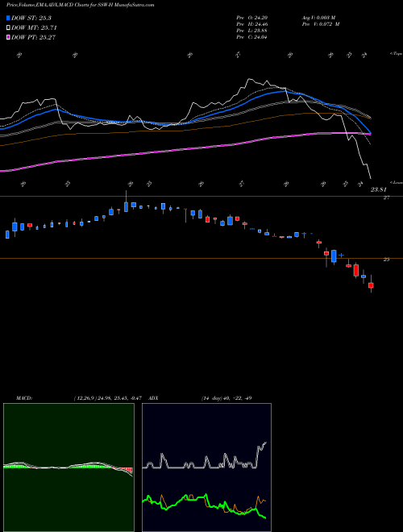The image size is (403, 532).
Task: Click the 25 price level axis label
Action: click(x=386, y=260)
